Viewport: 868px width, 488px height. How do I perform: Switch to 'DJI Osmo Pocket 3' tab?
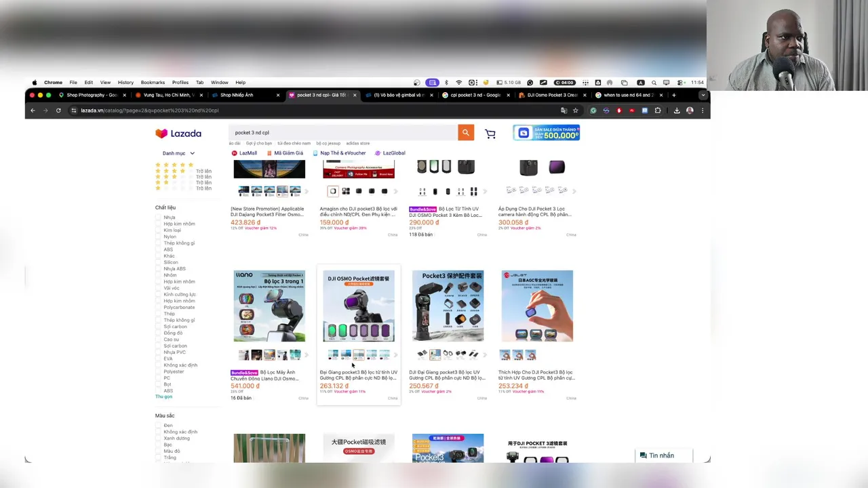552,95
